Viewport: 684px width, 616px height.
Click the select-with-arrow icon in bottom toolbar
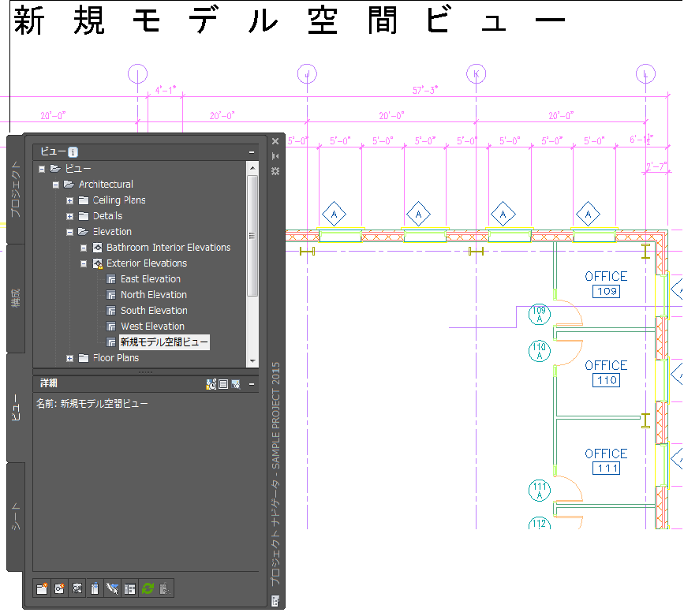tap(112, 588)
